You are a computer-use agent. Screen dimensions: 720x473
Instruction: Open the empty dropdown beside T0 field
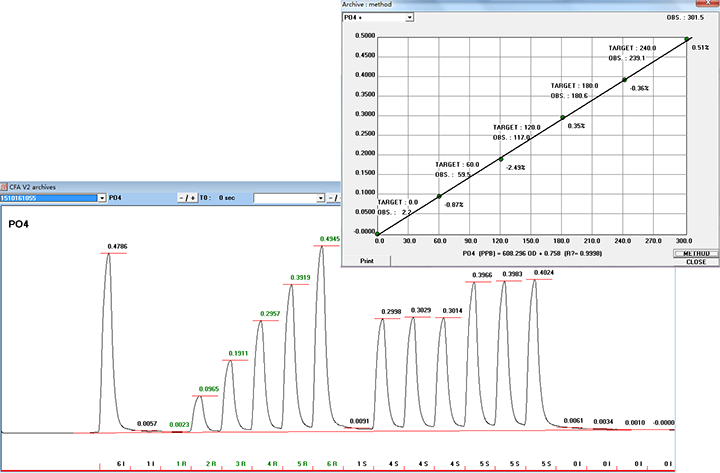pyautogui.click(x=320, y=198)
